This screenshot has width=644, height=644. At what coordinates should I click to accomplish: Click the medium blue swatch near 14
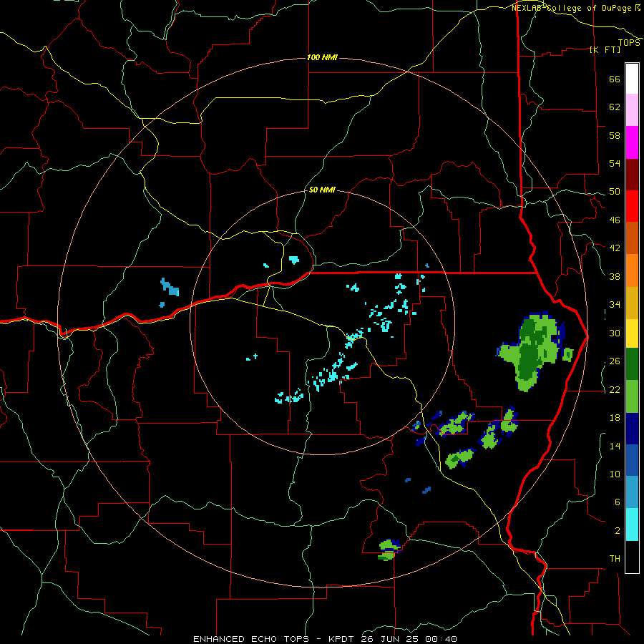tap(632, 460)
